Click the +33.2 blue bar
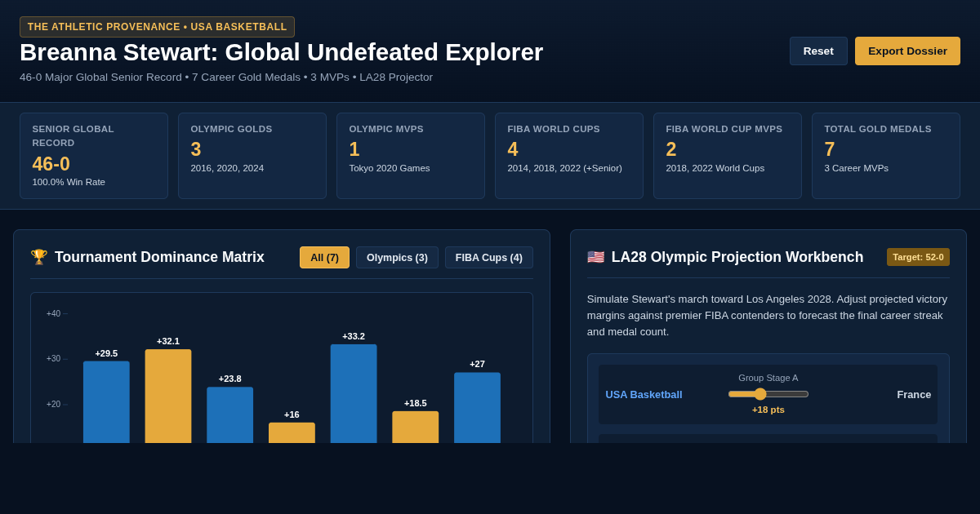The width and height of the screenshot is (980, 514). [x=354, y=394]
